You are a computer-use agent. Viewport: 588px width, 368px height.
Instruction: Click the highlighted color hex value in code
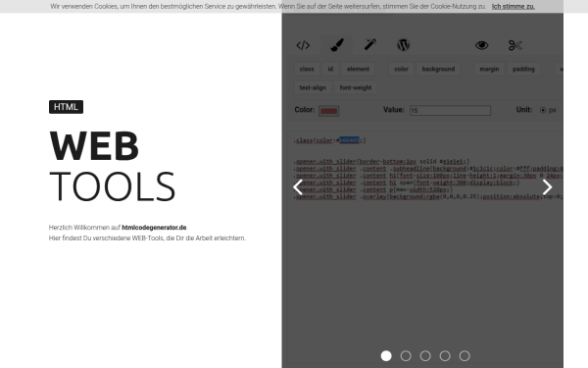point(349,140)
